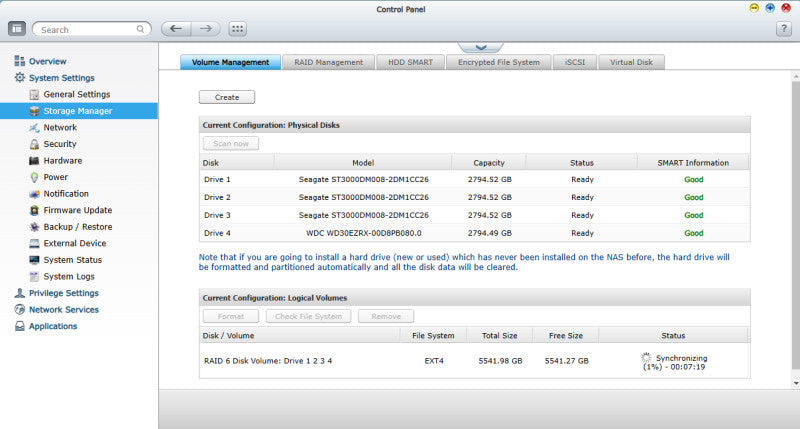This screenshot has width=800, height=429.
Task: Click the Privilege Settings user icon
Action: (19, 293)
